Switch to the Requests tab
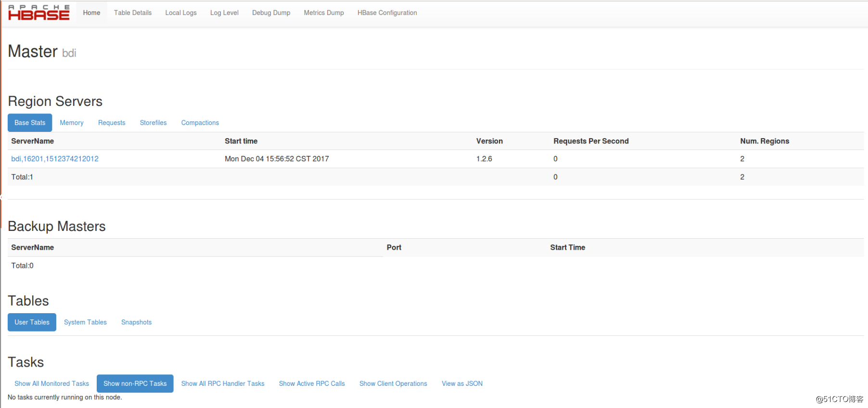The width and height of the screenshot is (868, 408). coord(112,123)
